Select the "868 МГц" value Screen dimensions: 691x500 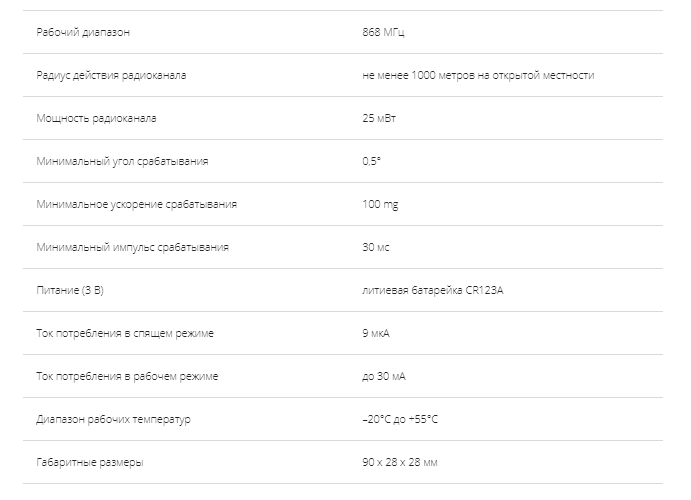click(x=384, y=32)
